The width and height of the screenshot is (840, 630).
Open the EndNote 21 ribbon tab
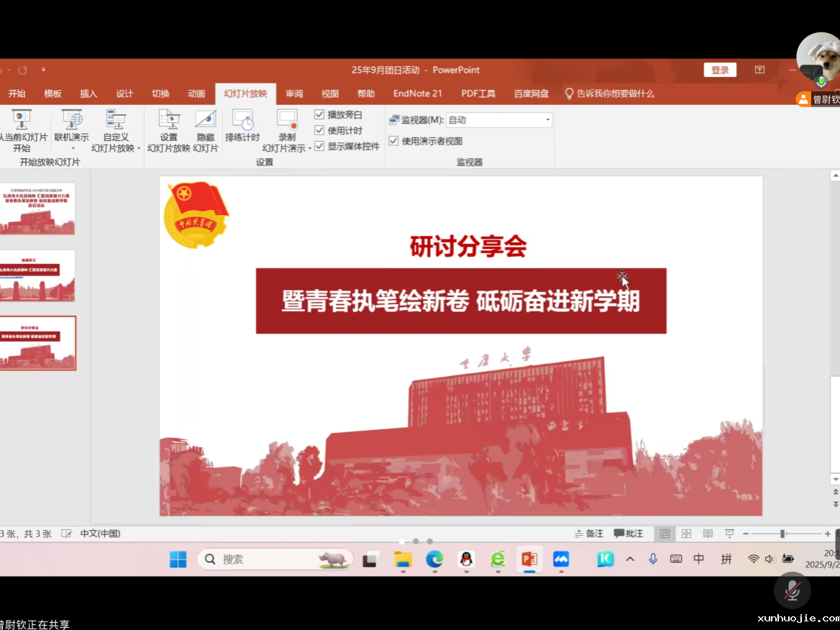(x=417, y=93)
